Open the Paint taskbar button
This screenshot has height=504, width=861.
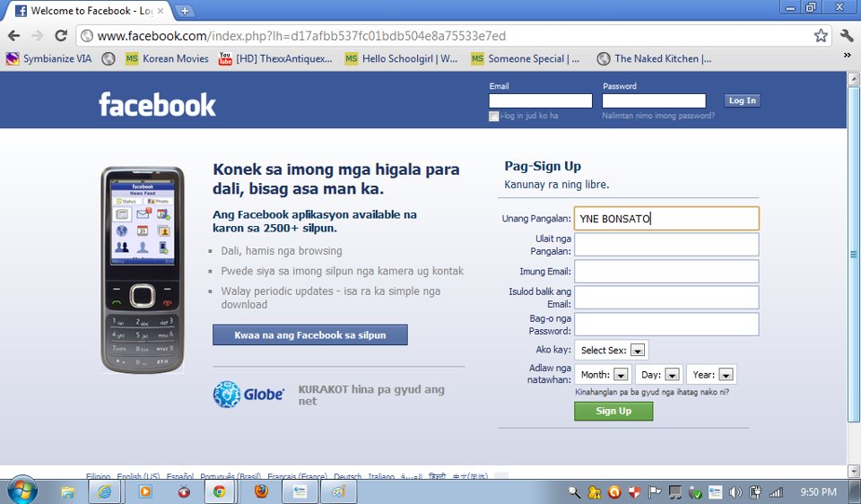[338, 491]
